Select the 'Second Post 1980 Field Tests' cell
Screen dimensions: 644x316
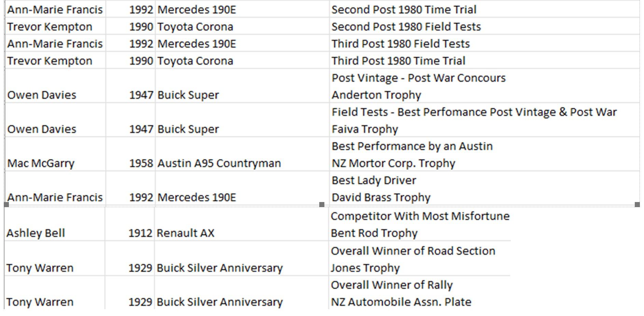tap(406, 27)
